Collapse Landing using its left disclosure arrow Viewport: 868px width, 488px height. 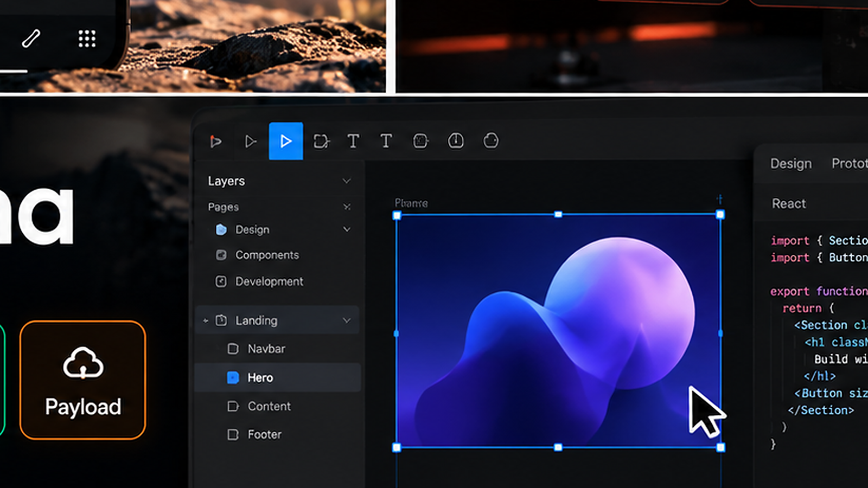point(206,321)
